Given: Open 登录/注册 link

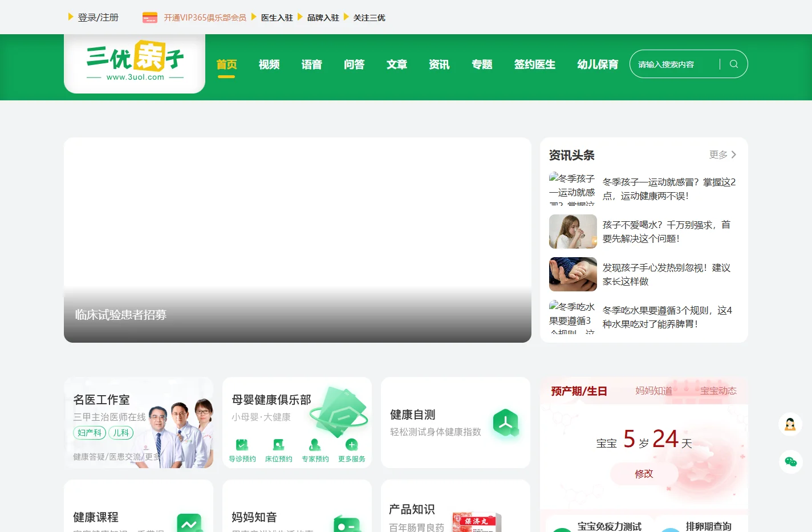Looking at the screenshot, I should coord(98,18).
